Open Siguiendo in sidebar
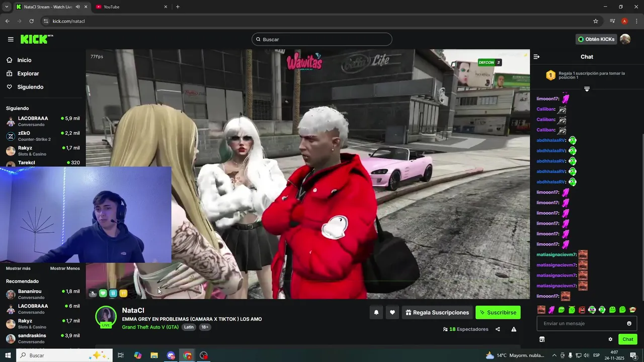This screenshot has height=362, width=644. (30, 87)
